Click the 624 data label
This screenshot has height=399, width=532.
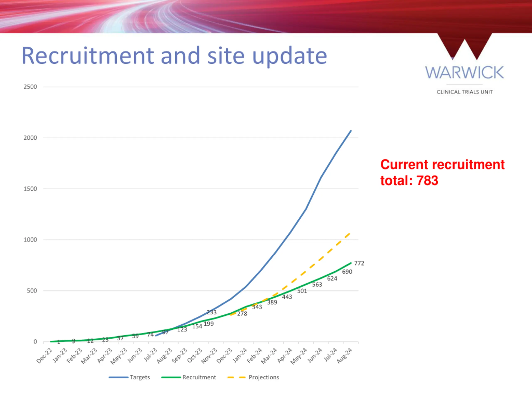tap(332, 278)
